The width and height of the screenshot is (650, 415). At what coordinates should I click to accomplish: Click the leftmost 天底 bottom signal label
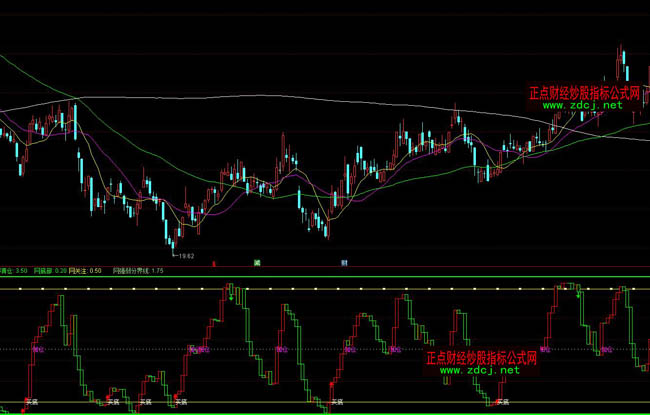pos(32,401)
